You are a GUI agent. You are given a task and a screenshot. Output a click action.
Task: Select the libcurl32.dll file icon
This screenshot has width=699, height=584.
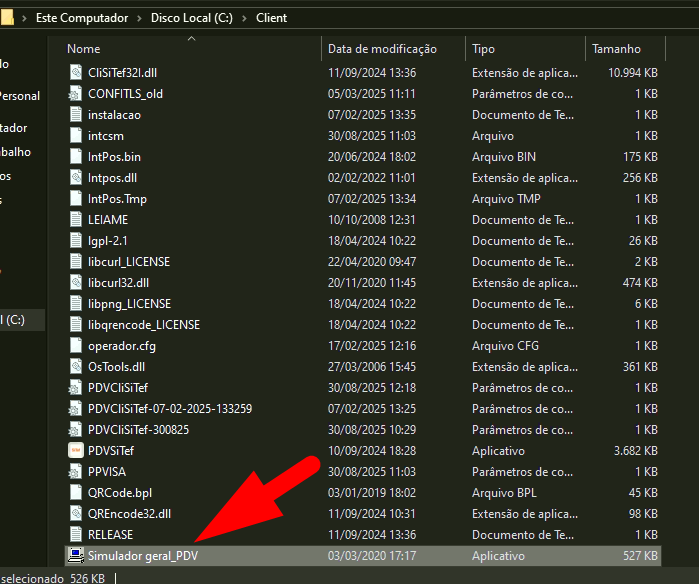[76, 283]
